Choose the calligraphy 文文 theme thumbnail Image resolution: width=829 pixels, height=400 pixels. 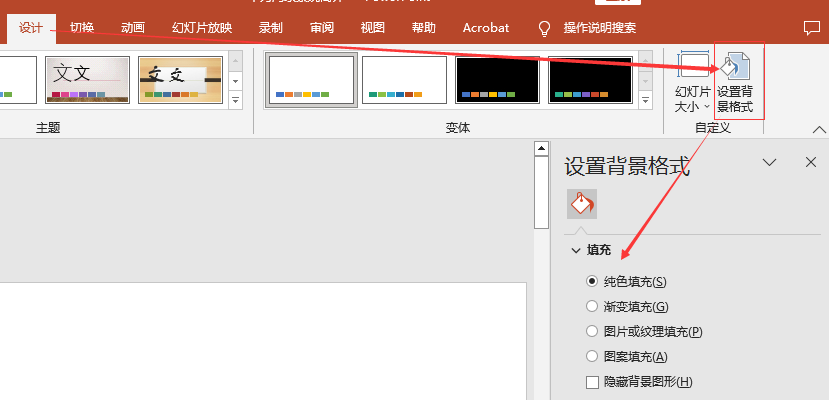click(87, 80)
